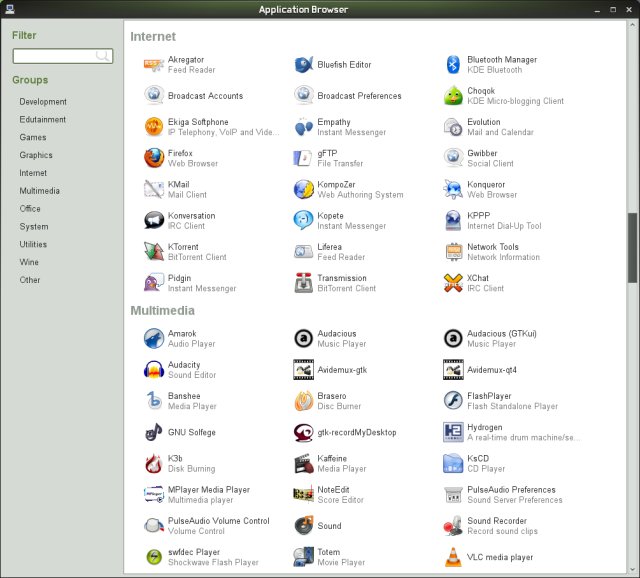The width and height of the screenshot is (640, 578).
Task: Launch the Amarok audio player icon
Action: click(x=154, y=338)
